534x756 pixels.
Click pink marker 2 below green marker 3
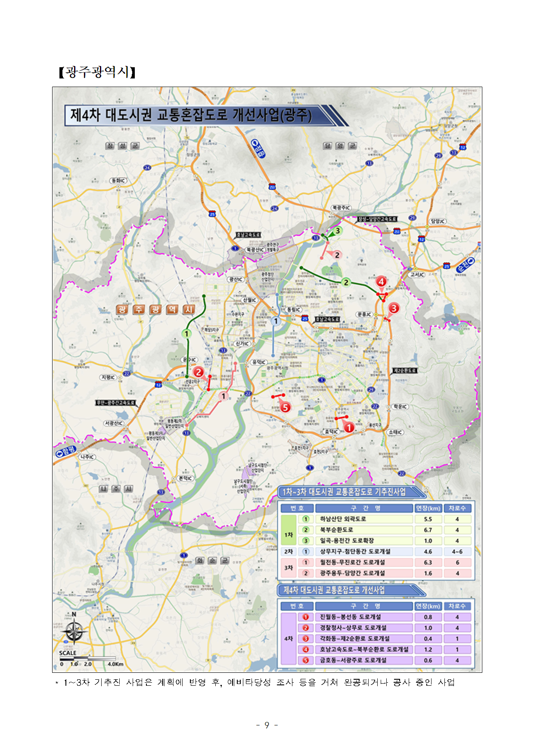(x=337, y=255)
